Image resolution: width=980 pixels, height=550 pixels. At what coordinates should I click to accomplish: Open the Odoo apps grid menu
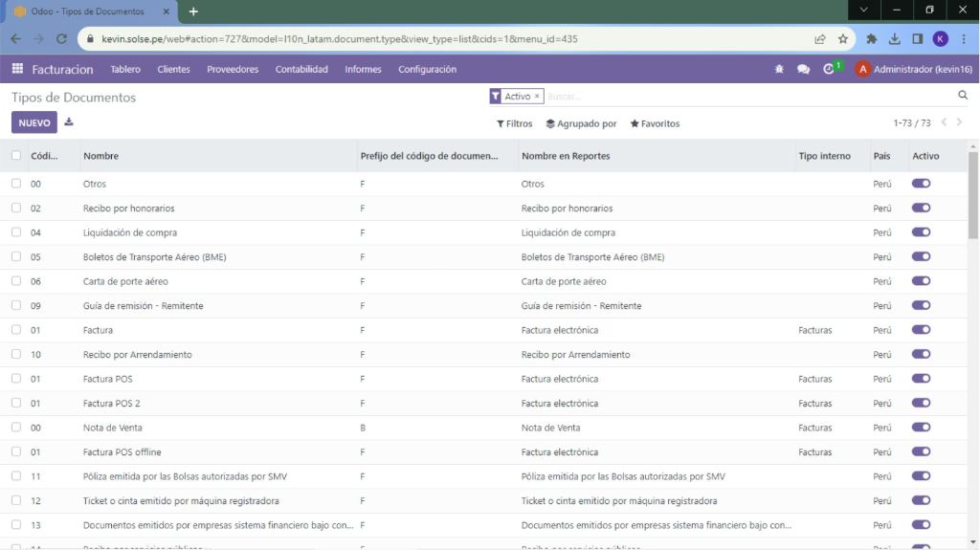[x=17, y=69]
